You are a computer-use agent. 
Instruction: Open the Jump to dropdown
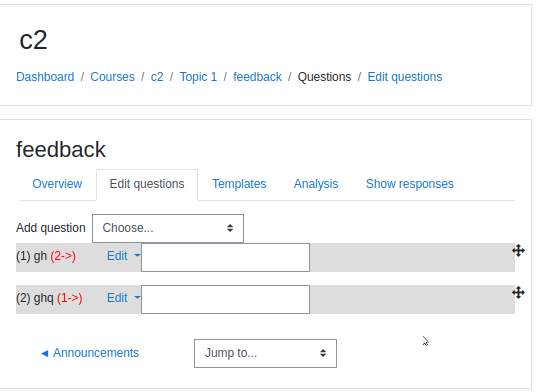pyautogui.click(x=265, y=353)
